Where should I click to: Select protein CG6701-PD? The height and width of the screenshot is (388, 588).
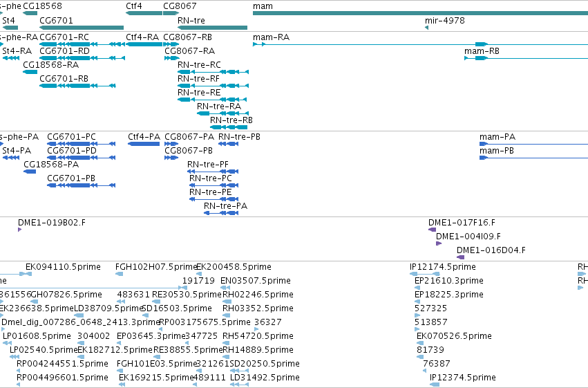pos(81,158)
